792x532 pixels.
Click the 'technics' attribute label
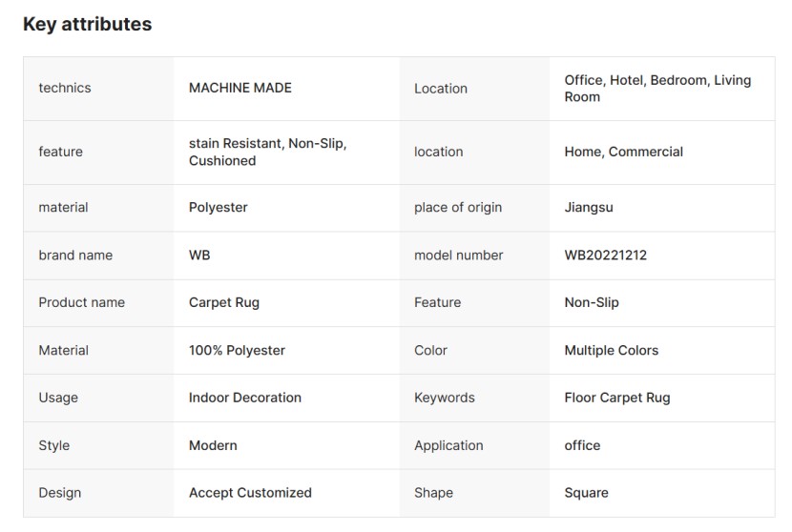(65, 88)
